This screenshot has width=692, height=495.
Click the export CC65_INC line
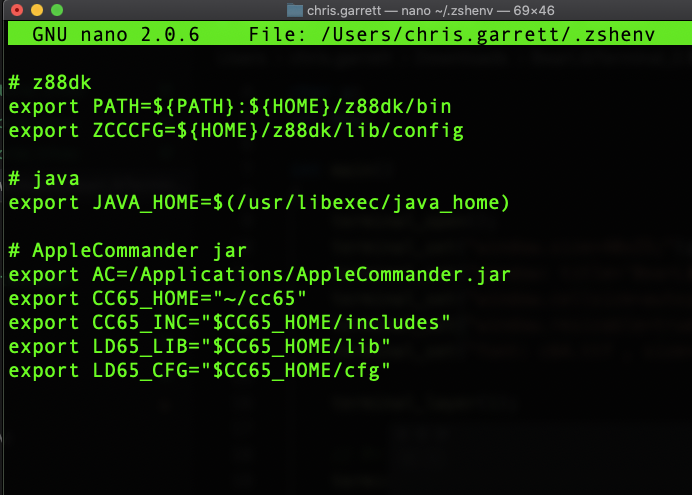coord(229,322)
